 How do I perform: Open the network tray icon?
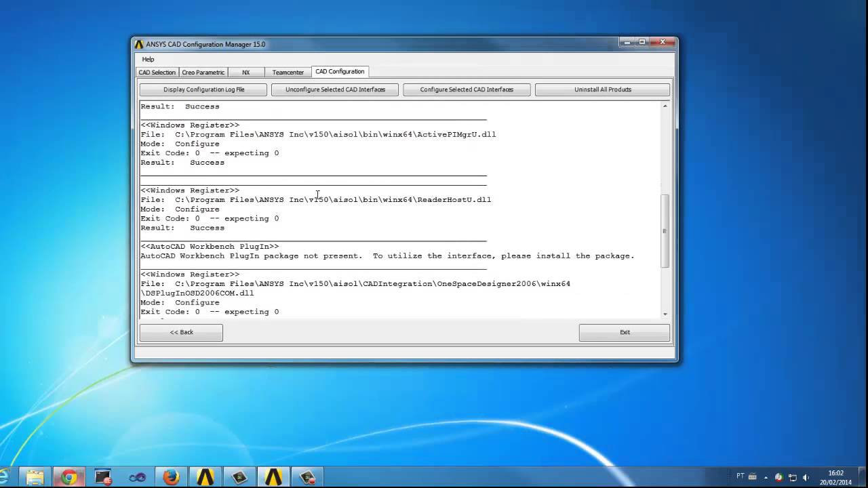(793, 477)
